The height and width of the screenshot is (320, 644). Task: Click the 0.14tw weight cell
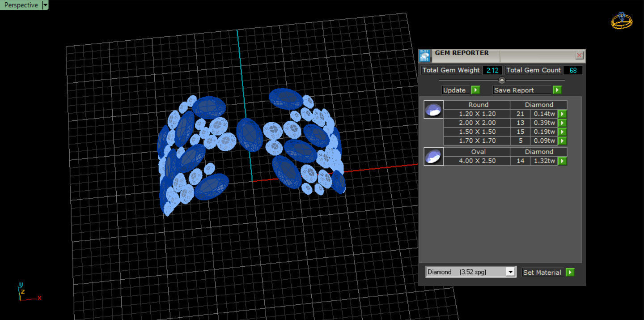pos(544,114)
